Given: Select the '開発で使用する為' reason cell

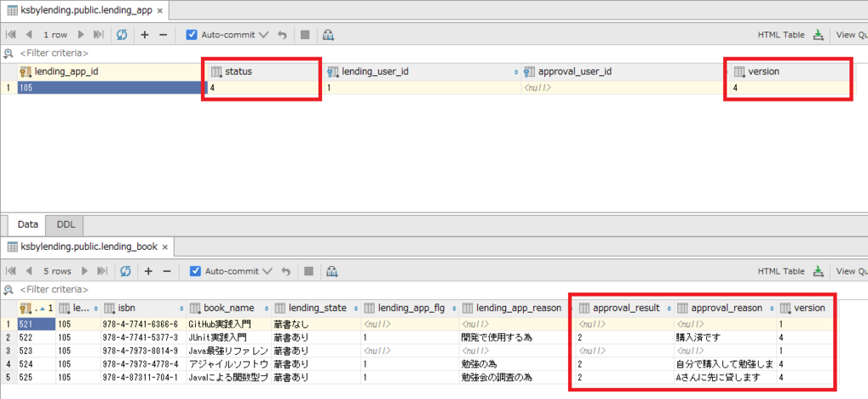Looking at the screenshot, I should click(x=517, y=337).
